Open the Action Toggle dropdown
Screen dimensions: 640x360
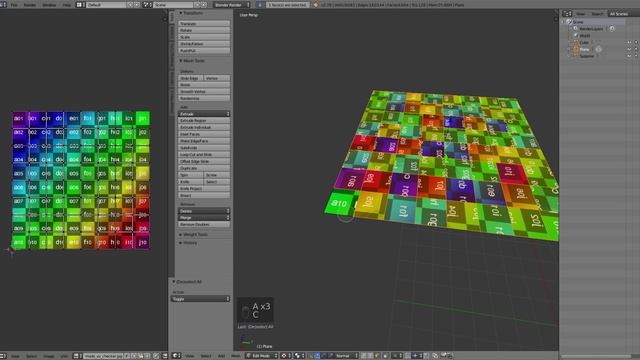(200, 299)
